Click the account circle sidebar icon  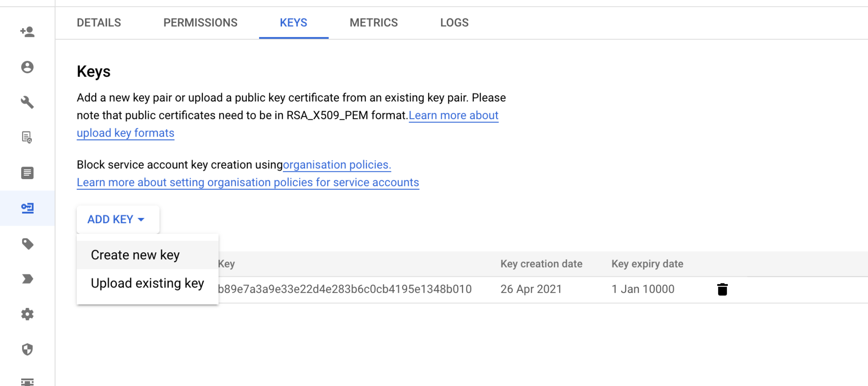click(x=27, y=67)
